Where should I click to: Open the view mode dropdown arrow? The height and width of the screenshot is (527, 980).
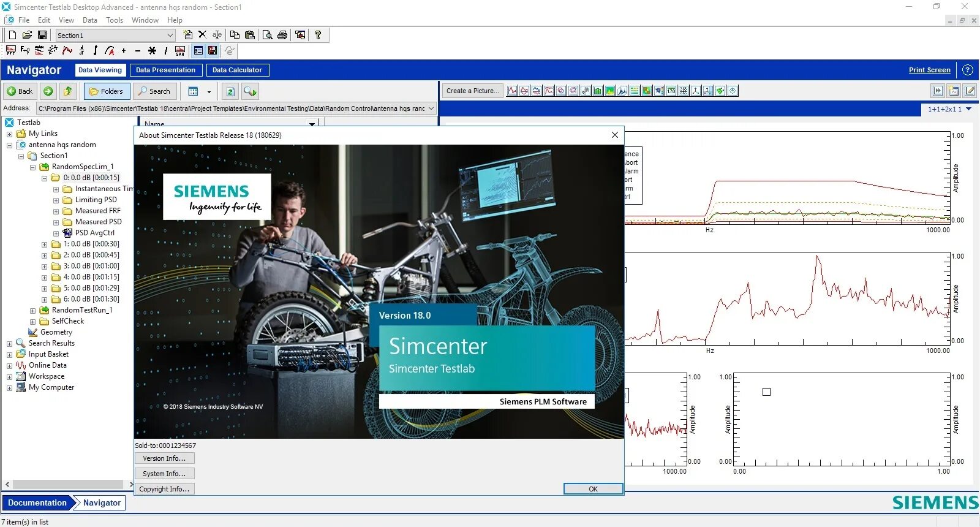click(x=209, y=91)
